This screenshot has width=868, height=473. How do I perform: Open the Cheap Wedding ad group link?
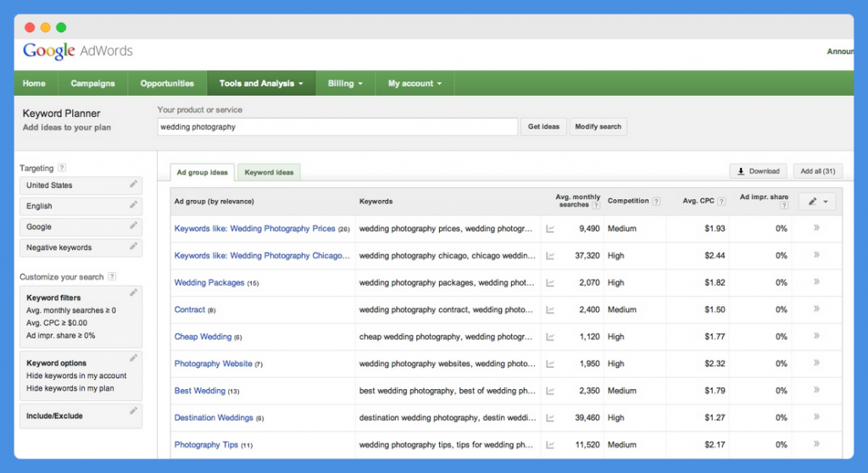(203, 337)
